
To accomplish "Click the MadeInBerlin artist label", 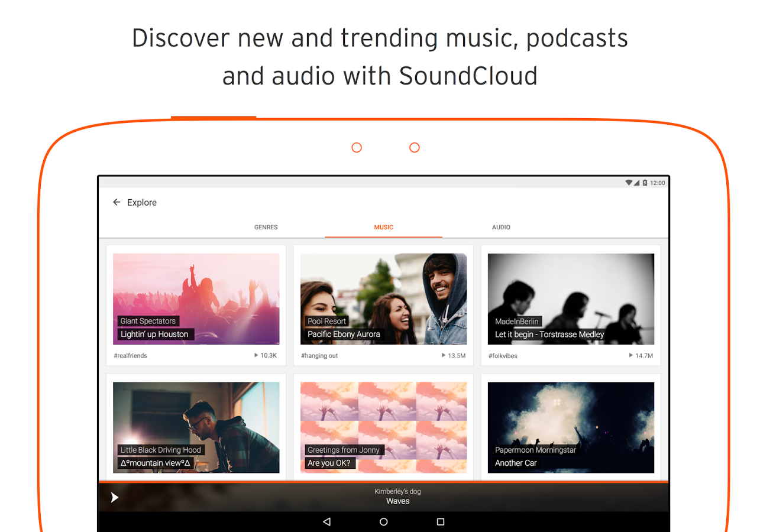I will (x=517, y=321).
